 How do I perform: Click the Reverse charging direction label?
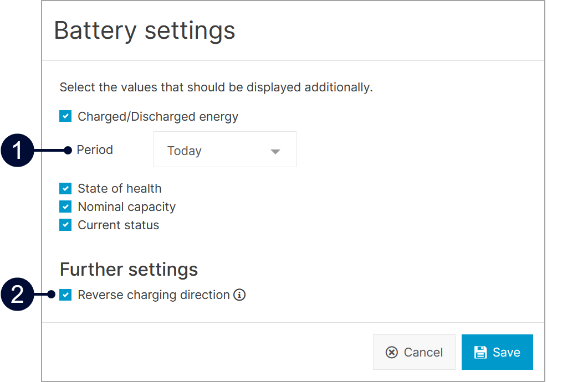pos(154,295)
